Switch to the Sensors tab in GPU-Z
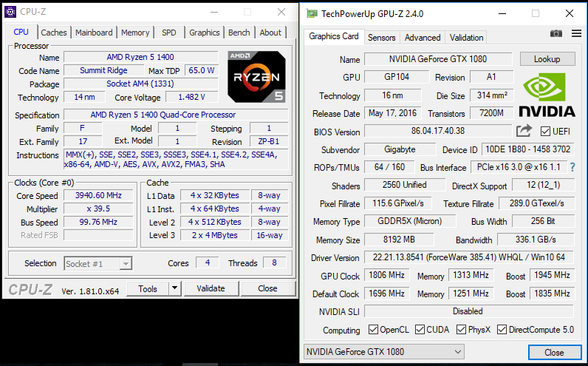 (x=381, y=38)
